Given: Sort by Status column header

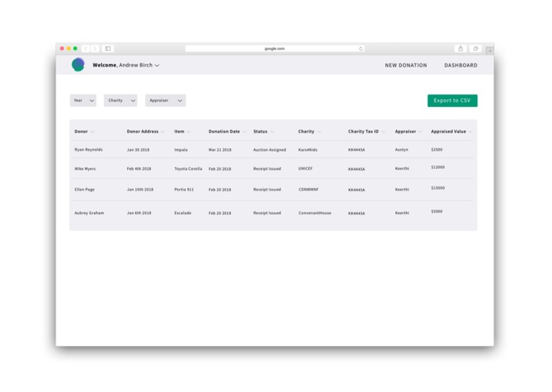Looking at the screenshot, I should [x=264, y=132].
